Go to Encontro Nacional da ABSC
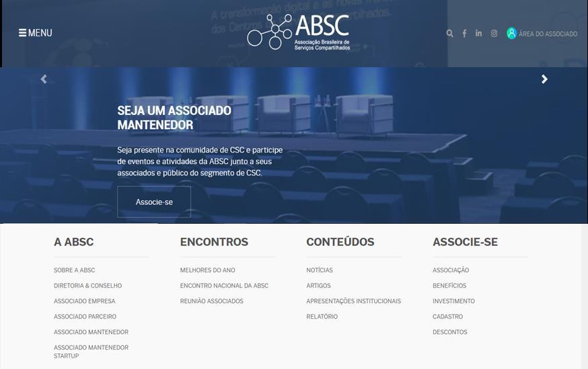Screen dimensions: 588x369 pos(224,286)
